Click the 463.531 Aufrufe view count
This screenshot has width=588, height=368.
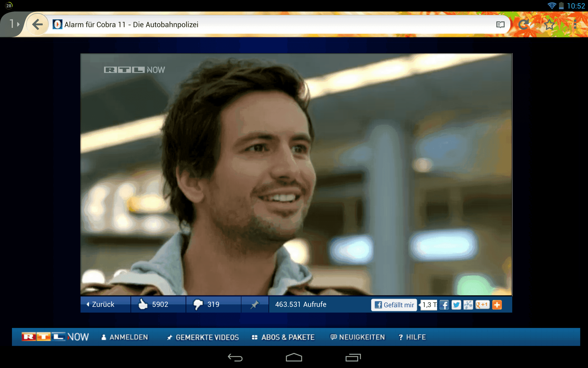point(301,304)
